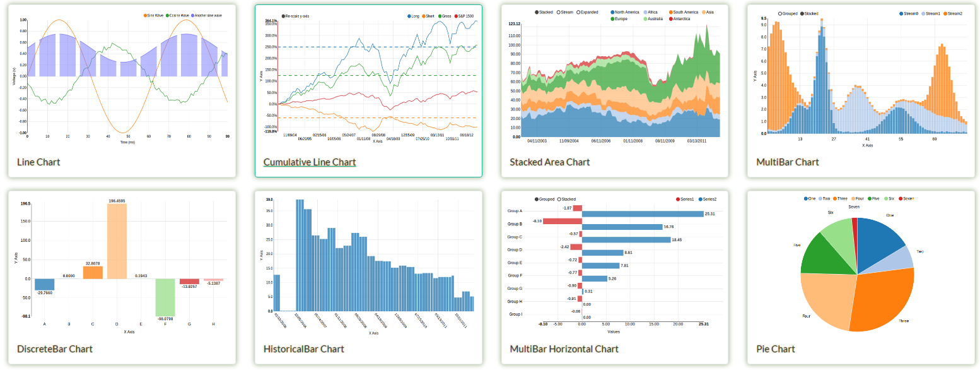The width and height of the screenshot is (980, 370).
Task: Hide Europe series in Stacked Area legend
Action: [613, 19]
